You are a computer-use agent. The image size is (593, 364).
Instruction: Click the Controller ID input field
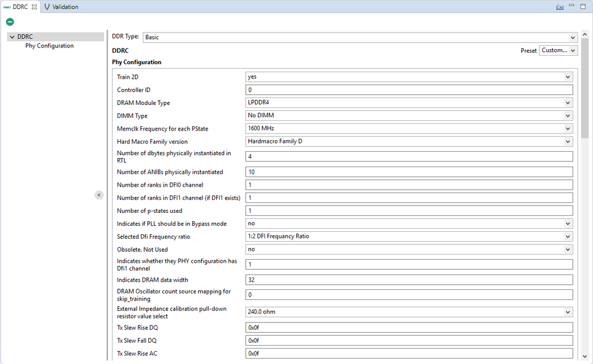409,90
